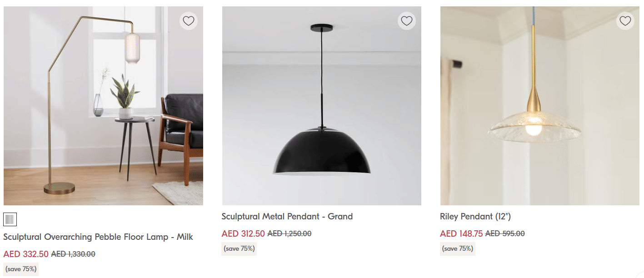Image resolution: width=644 pixels, height=278 pixels.
Task: Click the save 75% badge under floor lamp
Action: [21, 269]
